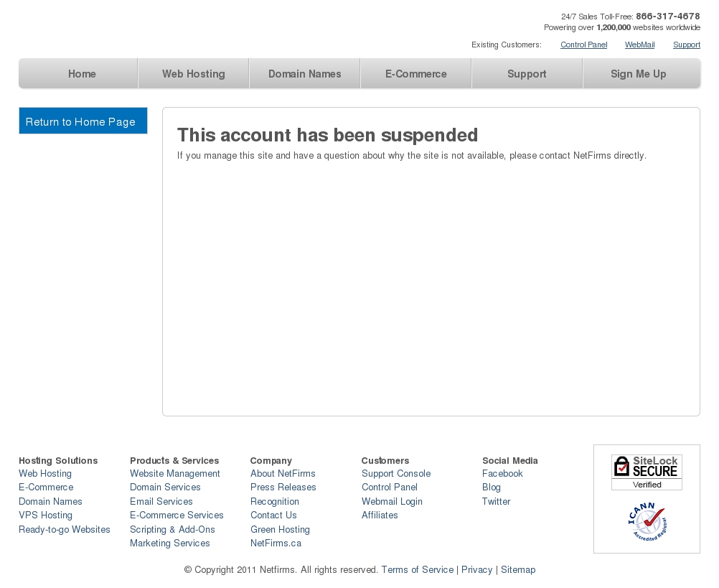
Task: Open the Green Hosting link
Action: tap(280, 529)
